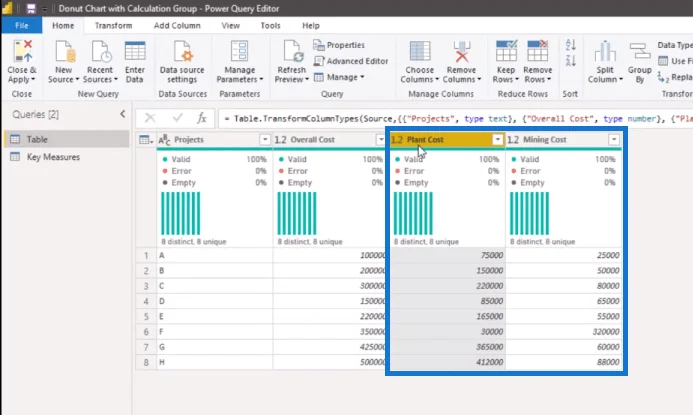The height and width of the screenshot is (415, 693).
Task: Click the Remove Rows icon
Action: 537,50
